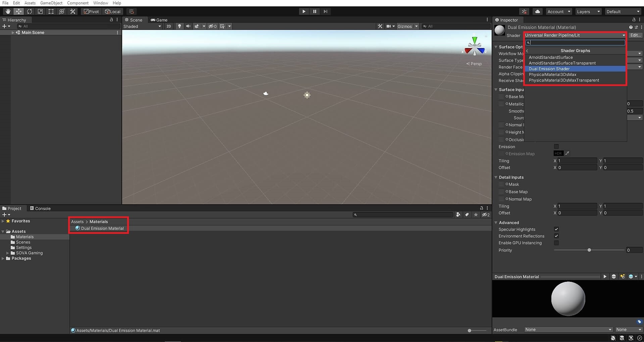Click the Play button

pos(304,11)
